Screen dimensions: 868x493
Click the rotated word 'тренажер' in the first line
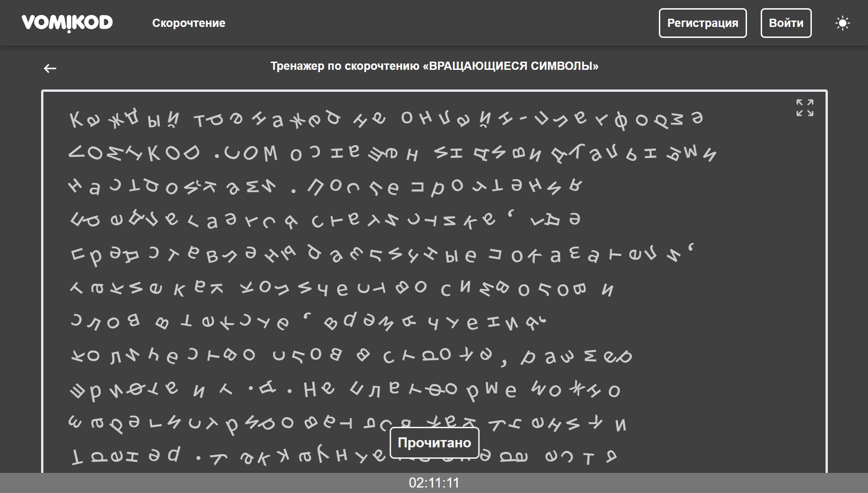pyautogui.click(x=267, y=120)
